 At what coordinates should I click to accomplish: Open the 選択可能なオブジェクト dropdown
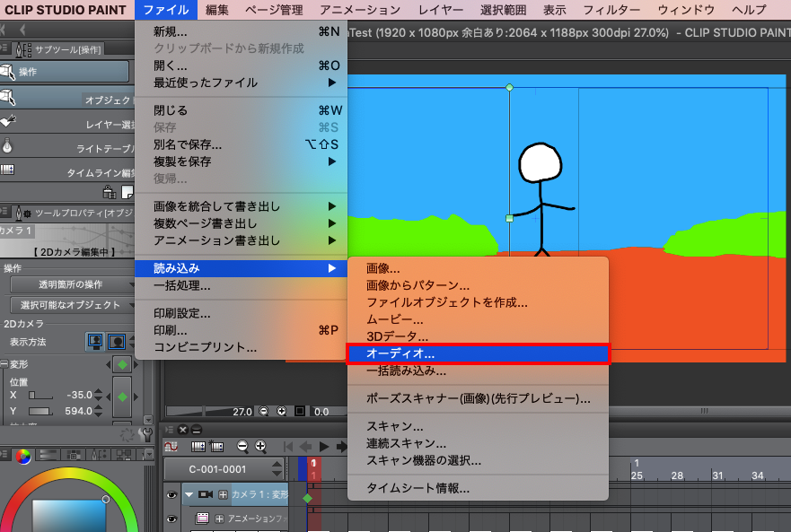pos(72,305)
